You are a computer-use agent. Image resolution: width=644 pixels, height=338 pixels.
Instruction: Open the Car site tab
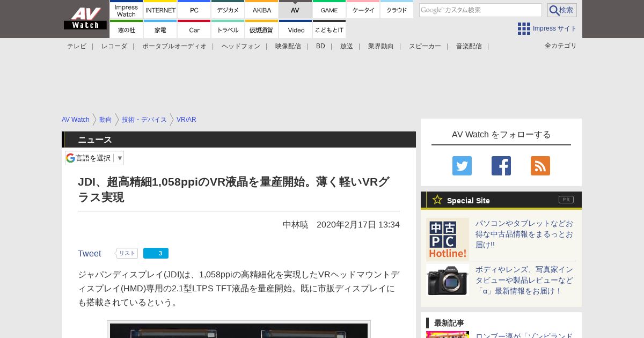point(194,30)
